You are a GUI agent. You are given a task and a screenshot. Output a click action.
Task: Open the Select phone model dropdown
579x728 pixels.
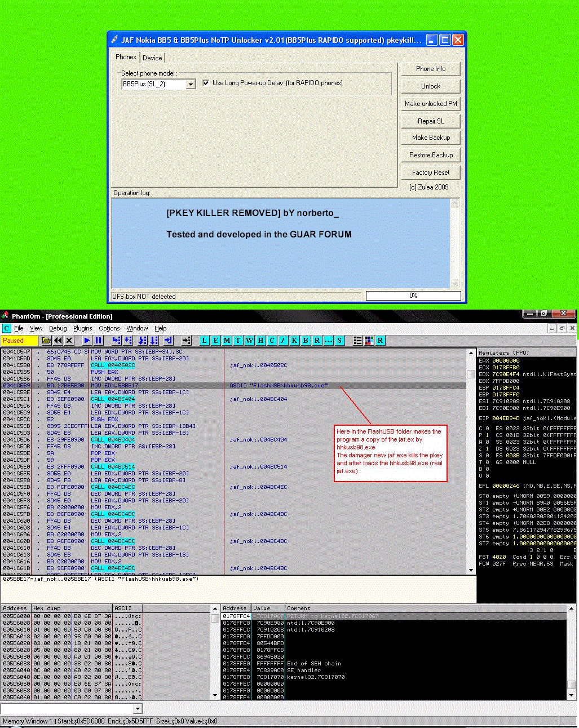(x=191, y=85)
